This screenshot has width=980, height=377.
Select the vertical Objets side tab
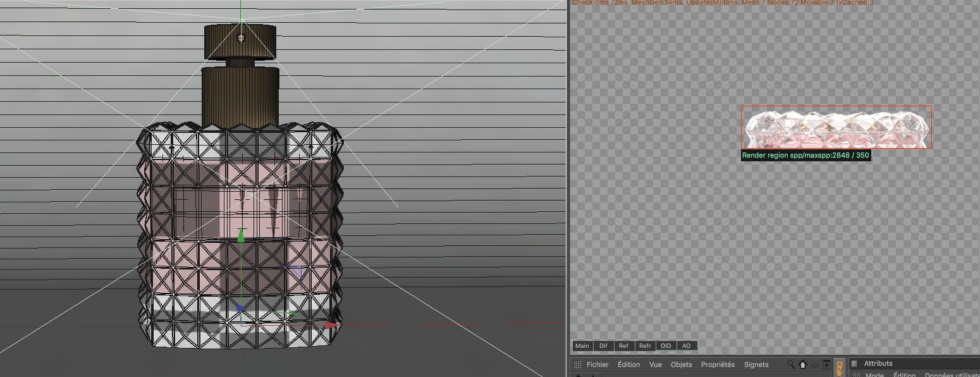click(x=840, y=368)
